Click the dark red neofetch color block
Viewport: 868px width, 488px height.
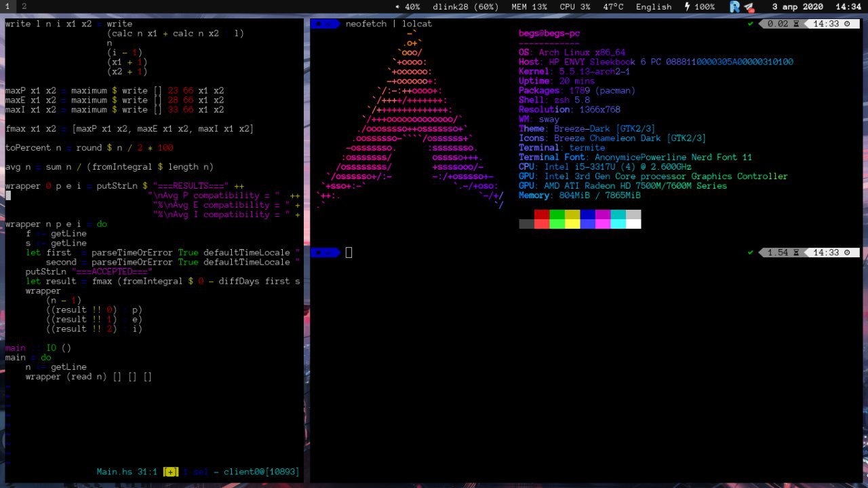coord(542,214)
